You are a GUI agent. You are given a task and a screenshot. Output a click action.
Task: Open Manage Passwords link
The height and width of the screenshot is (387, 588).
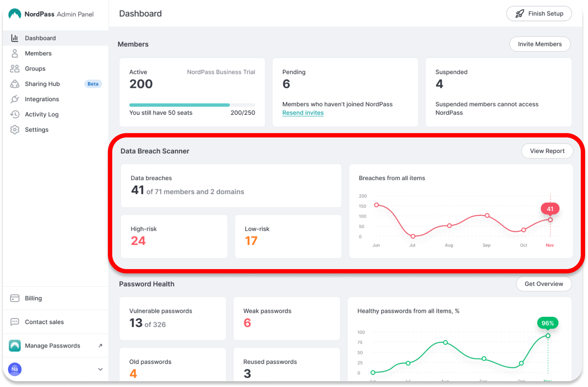coord(56,346)
